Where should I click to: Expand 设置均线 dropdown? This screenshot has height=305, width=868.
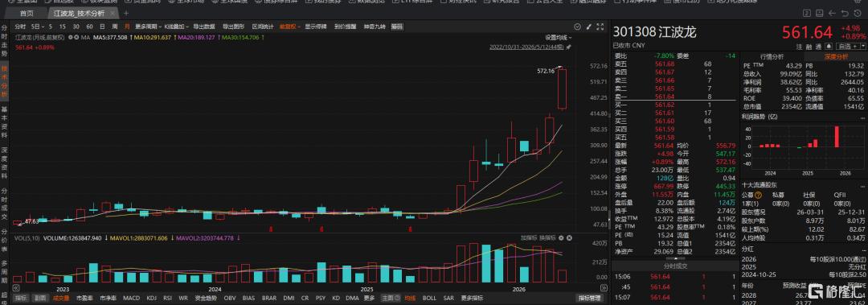coord(558,38)
